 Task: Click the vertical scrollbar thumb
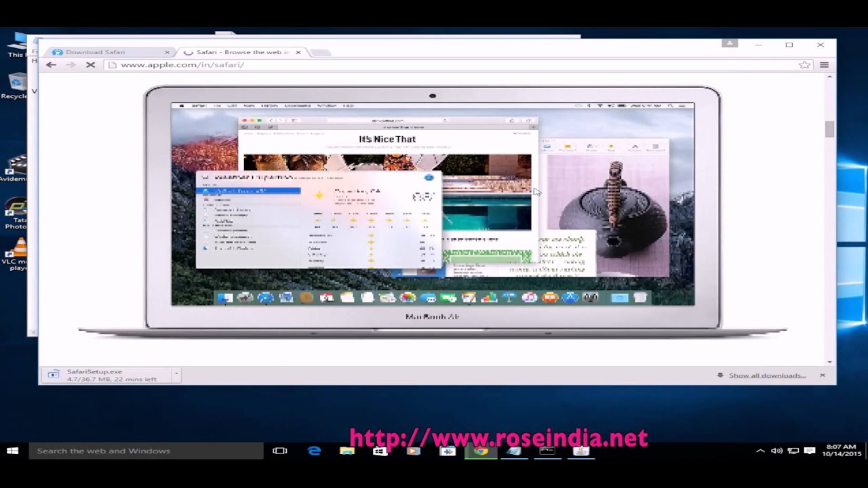(830, 129)
